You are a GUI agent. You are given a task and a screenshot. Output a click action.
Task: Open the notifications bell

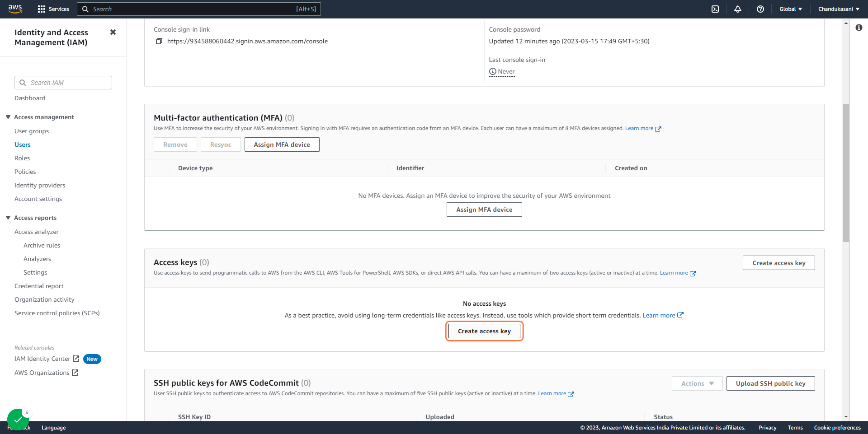[x=738, y=9]
